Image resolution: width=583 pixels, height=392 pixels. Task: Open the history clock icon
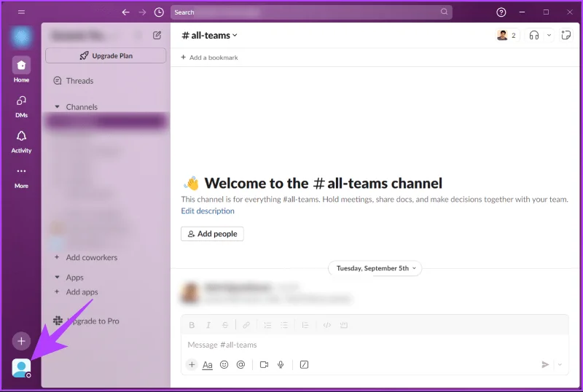[159, 12]
